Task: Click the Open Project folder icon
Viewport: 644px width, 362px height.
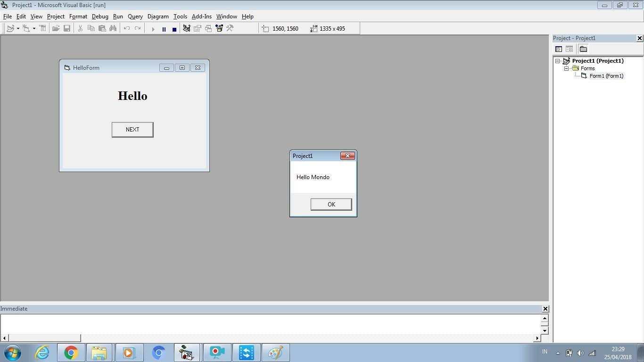Action: pos(56,29)
